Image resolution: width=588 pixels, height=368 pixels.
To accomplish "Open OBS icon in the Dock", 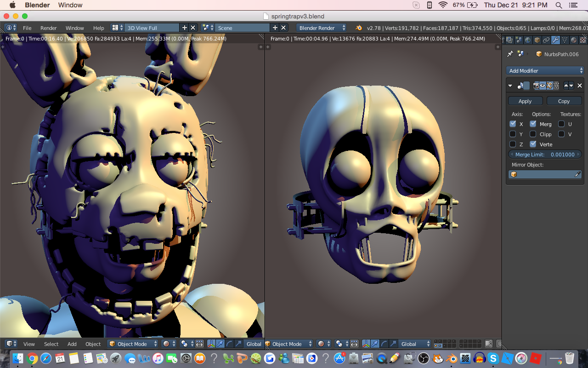I will point(423,358).
